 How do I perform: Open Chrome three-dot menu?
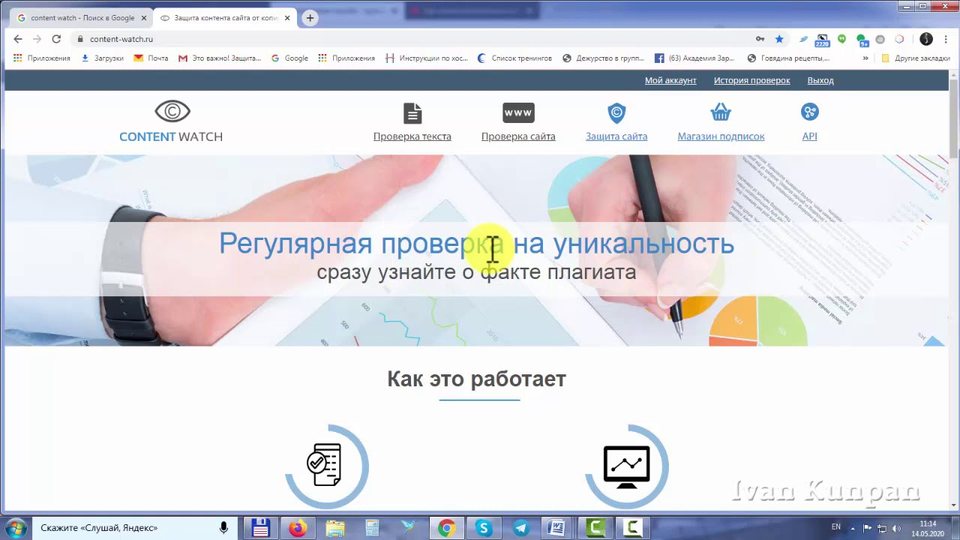(946, 39)
